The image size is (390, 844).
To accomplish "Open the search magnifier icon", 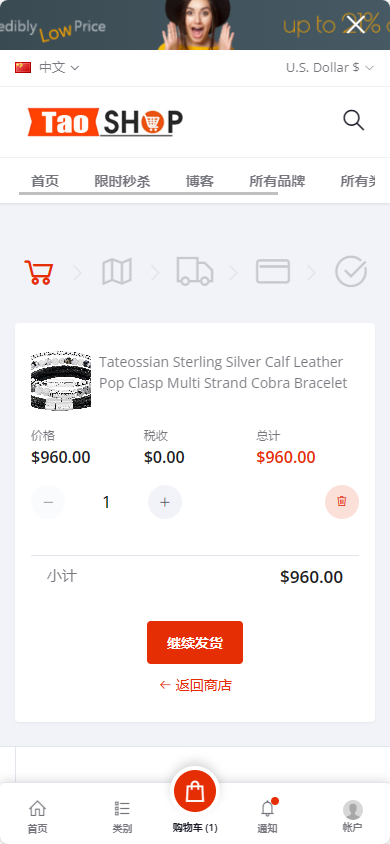I will tap(353, 121).
